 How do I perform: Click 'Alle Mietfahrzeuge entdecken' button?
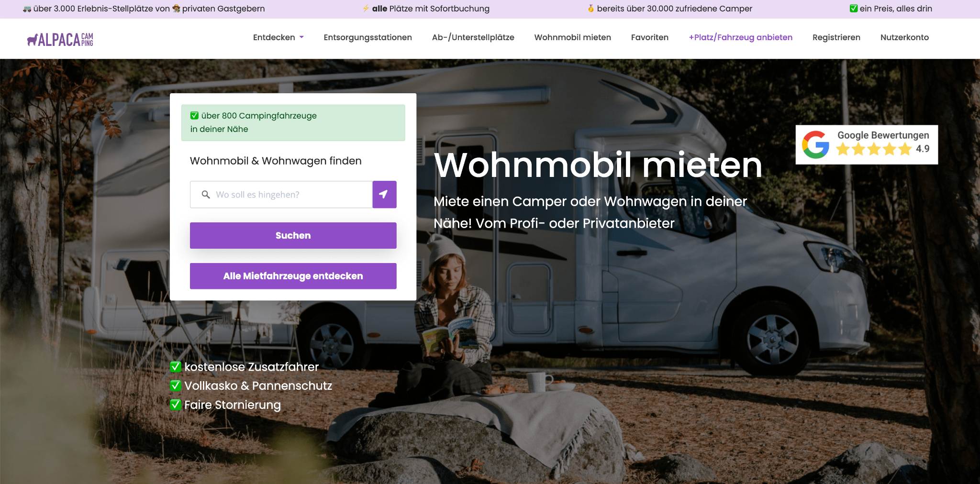point(293,276)
